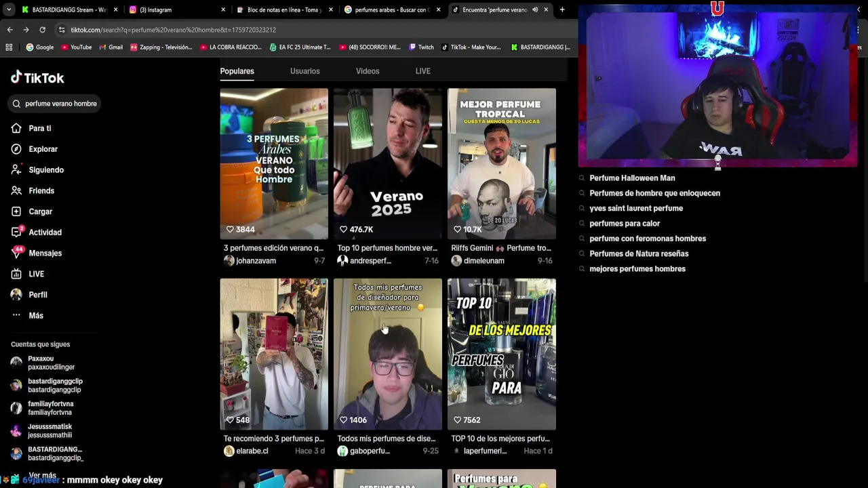The height and width of the screenshot is (488, 868).
Task: Open Friends in the sidebar
Action: pyautogui.click(x=33, y=191)
